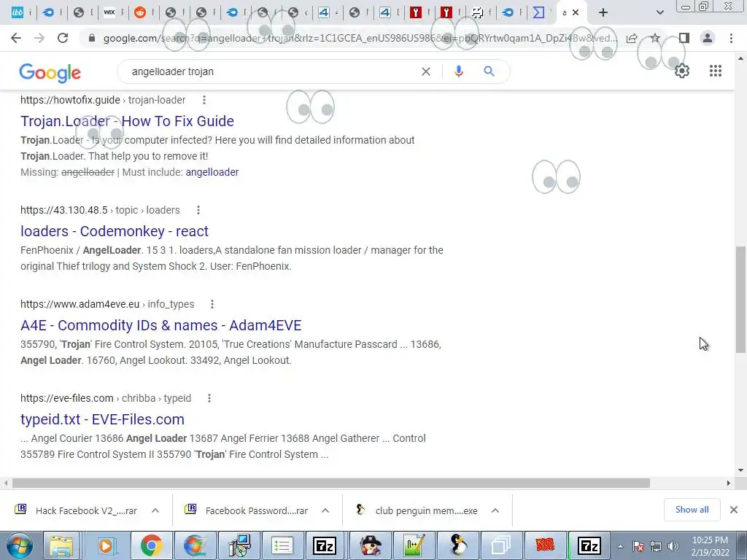Viewport: 747px width, 560px height.
Task: Open options for howtofix.guide result
Action: tap(204, 100)
